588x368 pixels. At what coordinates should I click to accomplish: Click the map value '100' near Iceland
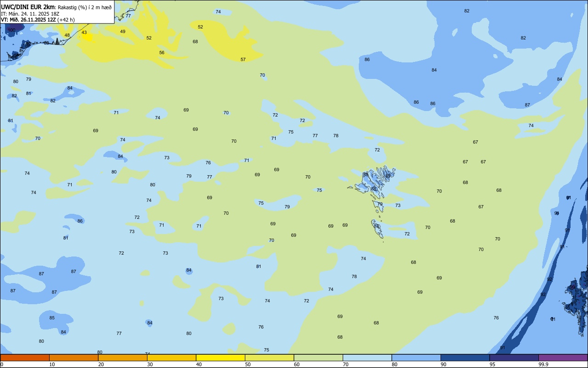(11, 30)
